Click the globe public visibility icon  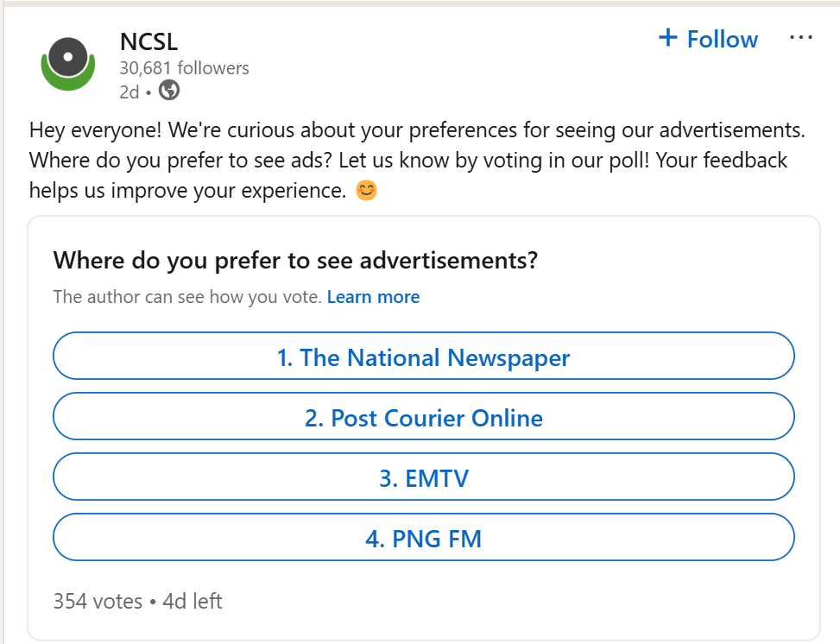(169, 90)
